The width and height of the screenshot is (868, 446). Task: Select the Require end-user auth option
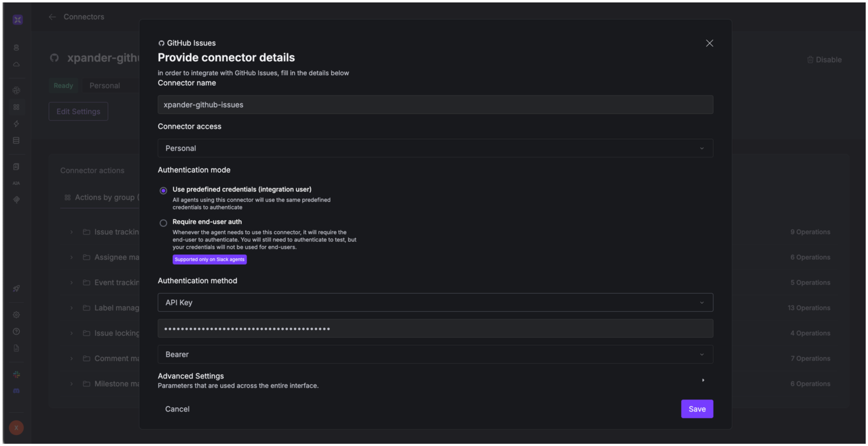163,223
